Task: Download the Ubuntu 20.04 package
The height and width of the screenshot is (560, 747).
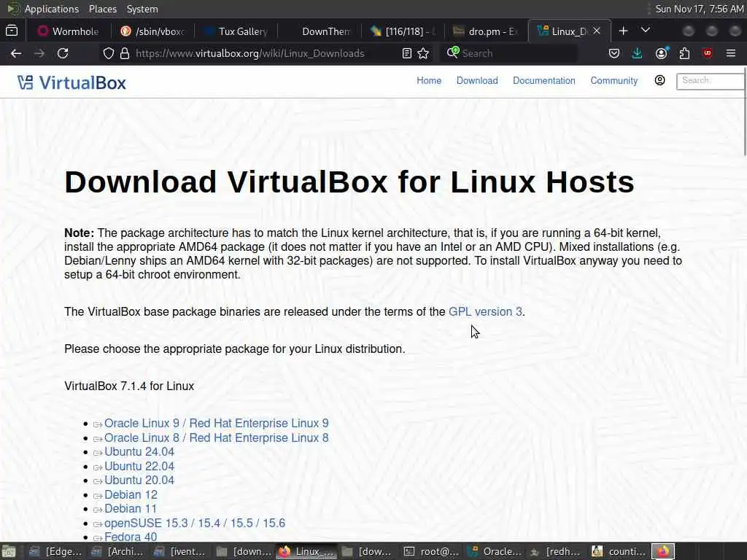Action: pyautogui.click(x=139, y=480)
